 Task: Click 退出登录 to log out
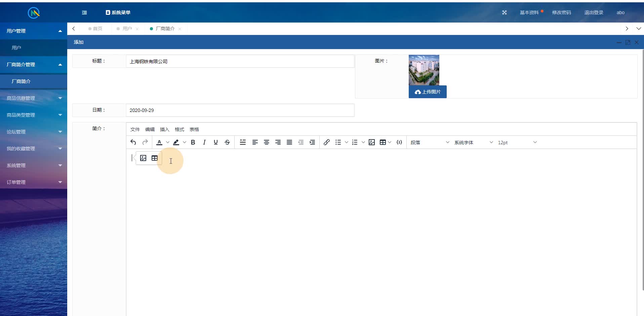click(593, 12)
